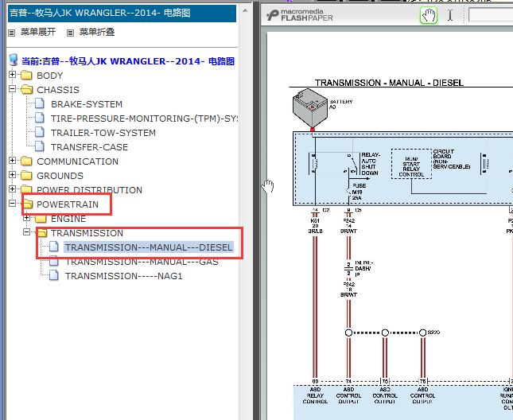
Task: Expand the ENGINE subfolder
Action: pos(26,218)
